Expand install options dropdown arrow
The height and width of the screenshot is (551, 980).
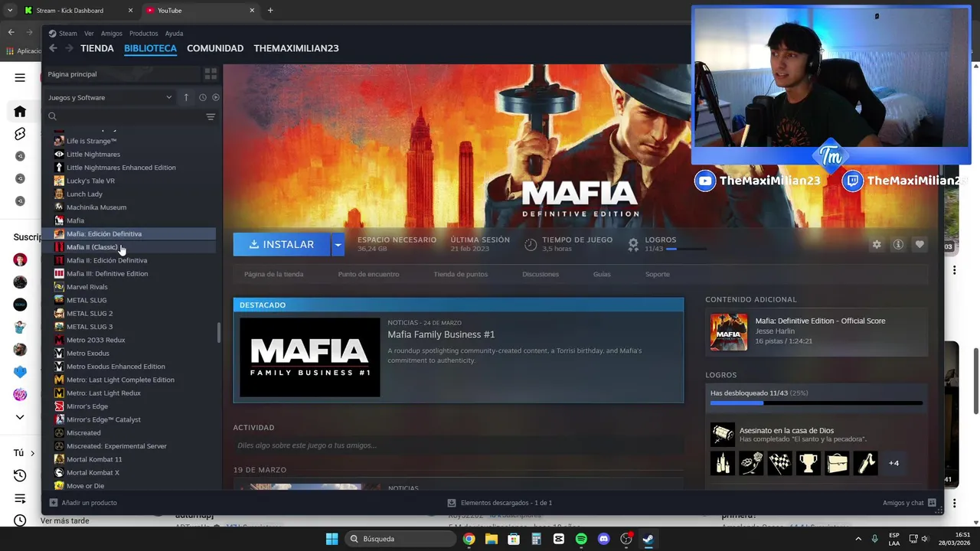click(x=338, y=244)
